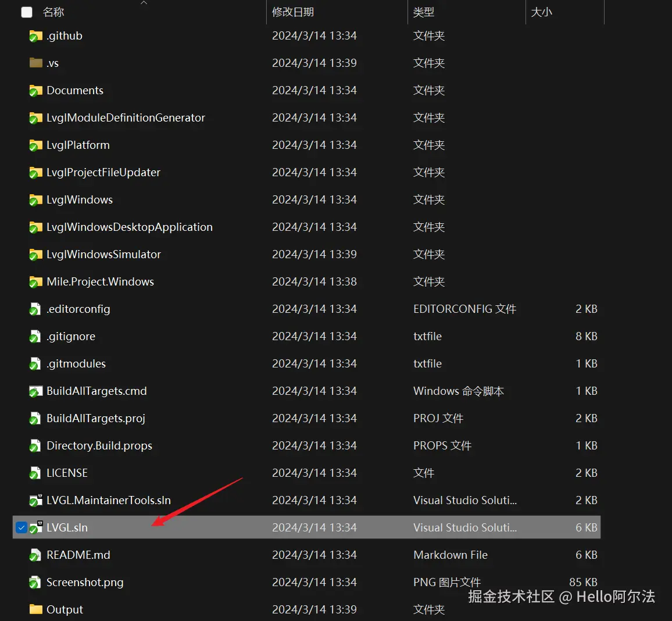This screenshot has height=621, width=672.
Task: Select the .gitmodules file name
Action: click(76, 364)
